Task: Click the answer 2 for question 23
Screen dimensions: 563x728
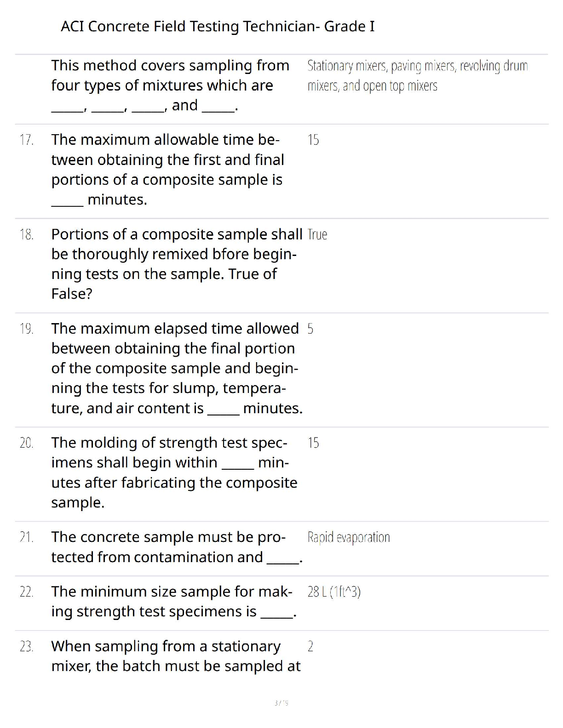Action: click(x=310, y=647)
